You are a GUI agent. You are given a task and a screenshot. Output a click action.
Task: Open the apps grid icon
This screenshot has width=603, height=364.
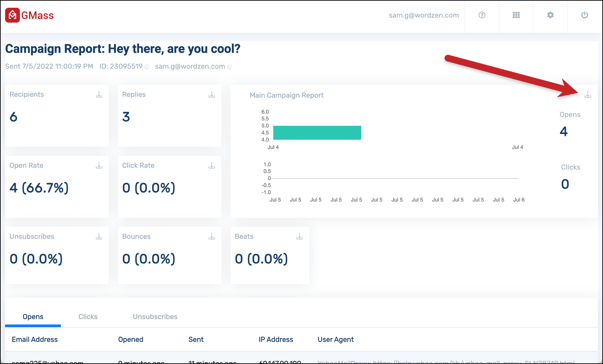coord(516,15)
